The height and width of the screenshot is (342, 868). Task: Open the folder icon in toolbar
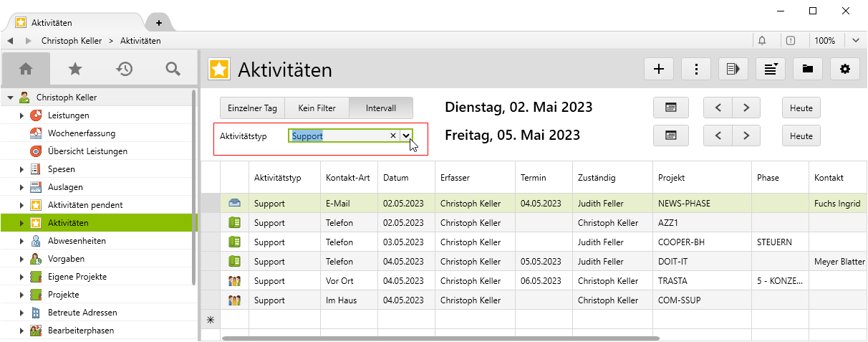click(808, 69)
